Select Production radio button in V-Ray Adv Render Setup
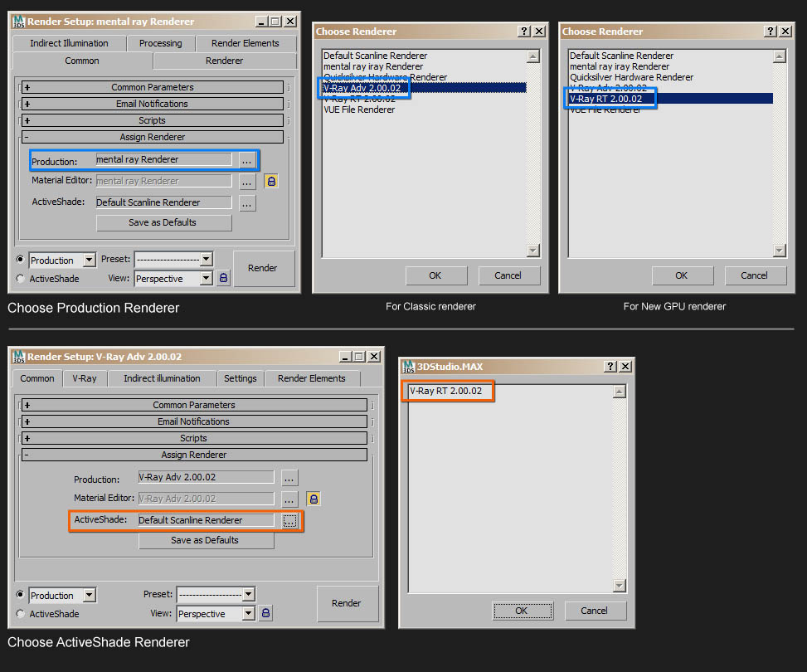 pos(21,595)
